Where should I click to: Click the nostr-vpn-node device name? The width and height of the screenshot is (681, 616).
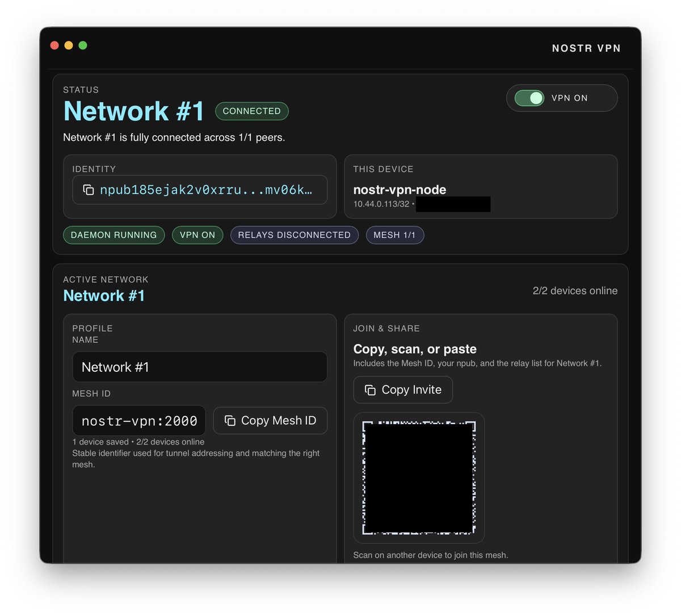[x=400, y=190]
